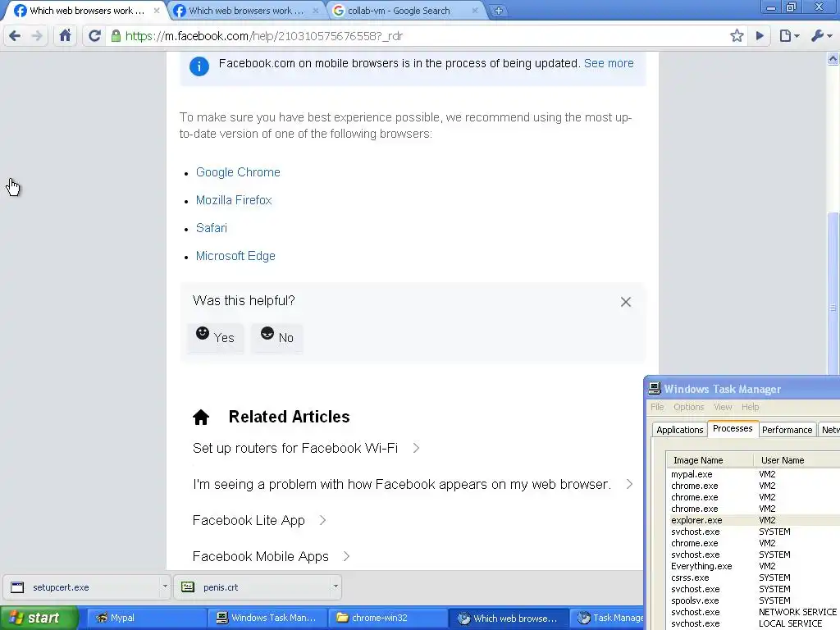The image size is (840, 630).
Task: Click the Go play arrow button
Action: click(760, 36)
